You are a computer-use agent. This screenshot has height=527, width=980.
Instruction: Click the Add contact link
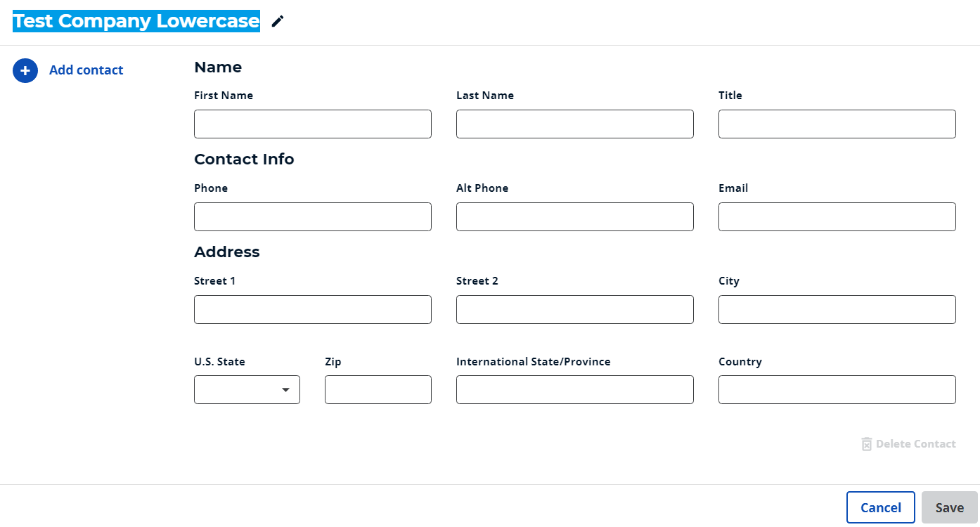(86, 70)
